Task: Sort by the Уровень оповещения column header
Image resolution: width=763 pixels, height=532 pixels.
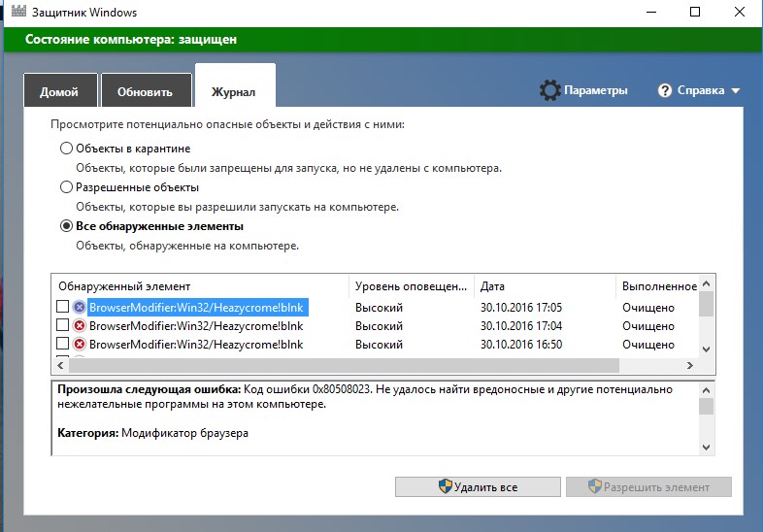Action: [x=411, y=286]
